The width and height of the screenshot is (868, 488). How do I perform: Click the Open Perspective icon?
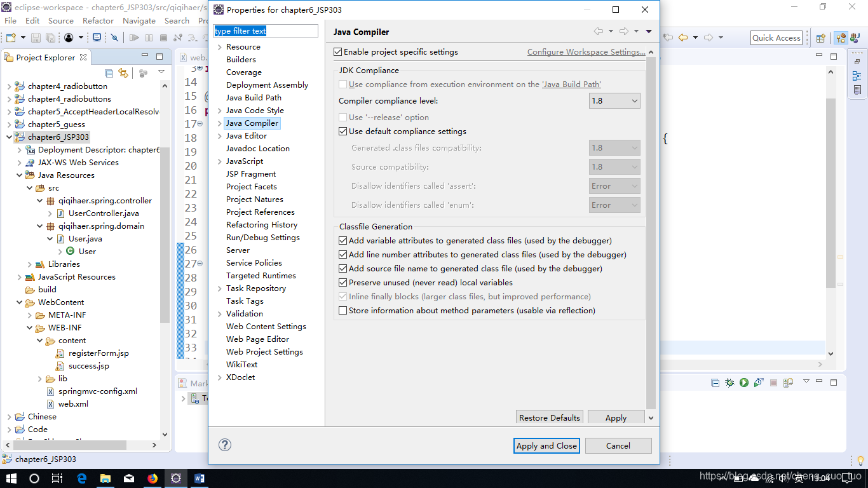[x=820, y=37]
